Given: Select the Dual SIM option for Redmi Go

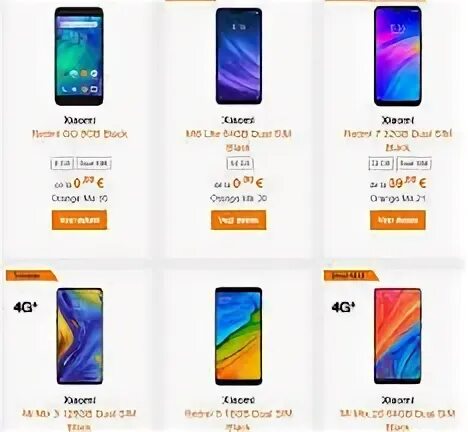Looking at the screenshot, I should [94, 164].
